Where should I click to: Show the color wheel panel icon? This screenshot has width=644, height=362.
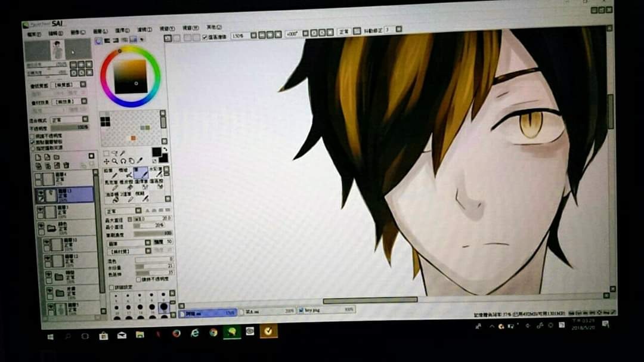(98, 41)
